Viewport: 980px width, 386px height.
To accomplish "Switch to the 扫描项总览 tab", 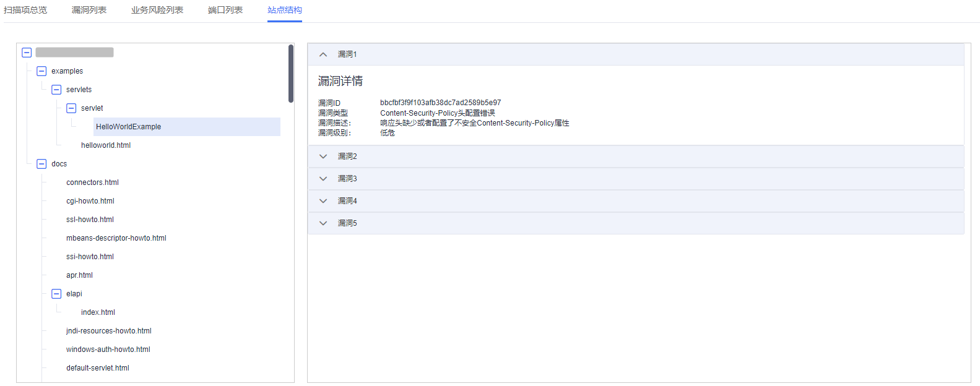I will pos(25,10).
